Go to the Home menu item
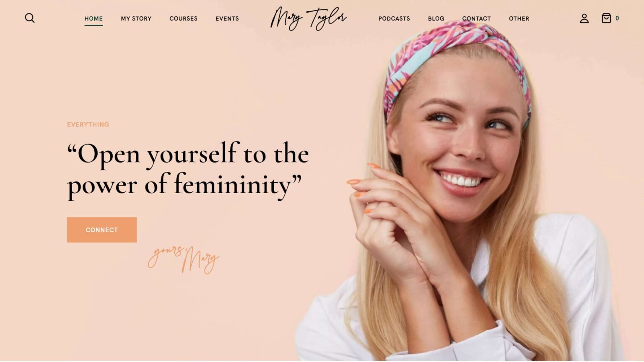 point(93,18)
